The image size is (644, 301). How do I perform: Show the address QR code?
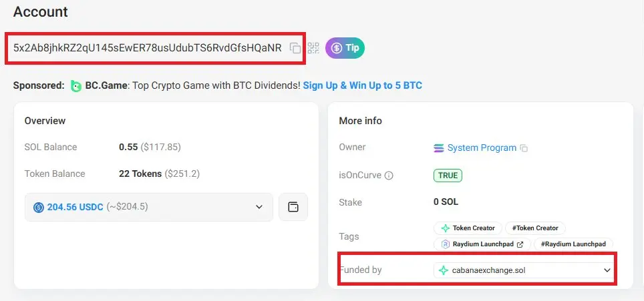[x=313, y=48]
